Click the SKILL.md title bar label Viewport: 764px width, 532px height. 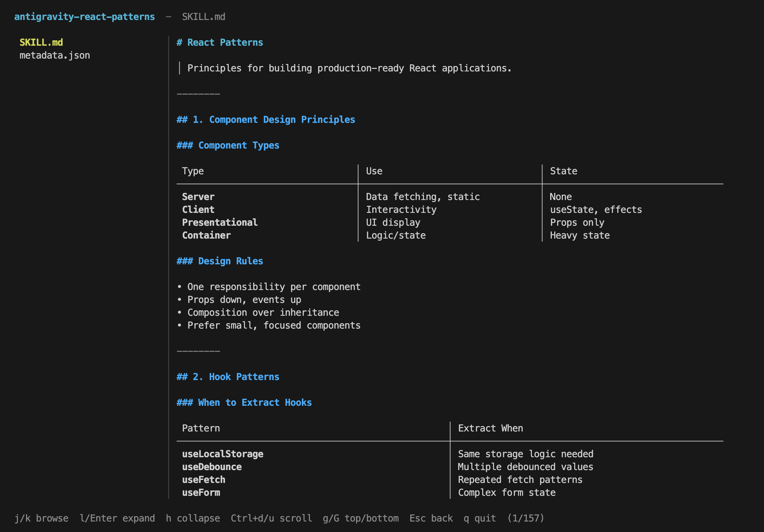[203, 16]
